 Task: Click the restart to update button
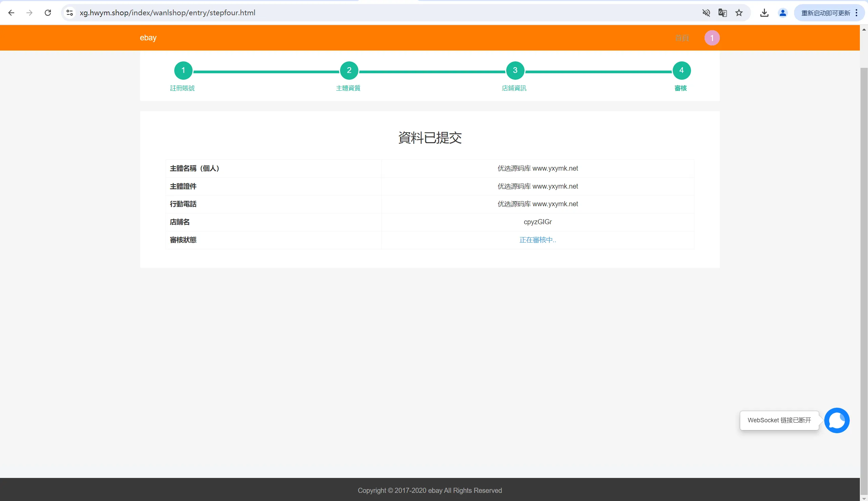coord(825,13)
